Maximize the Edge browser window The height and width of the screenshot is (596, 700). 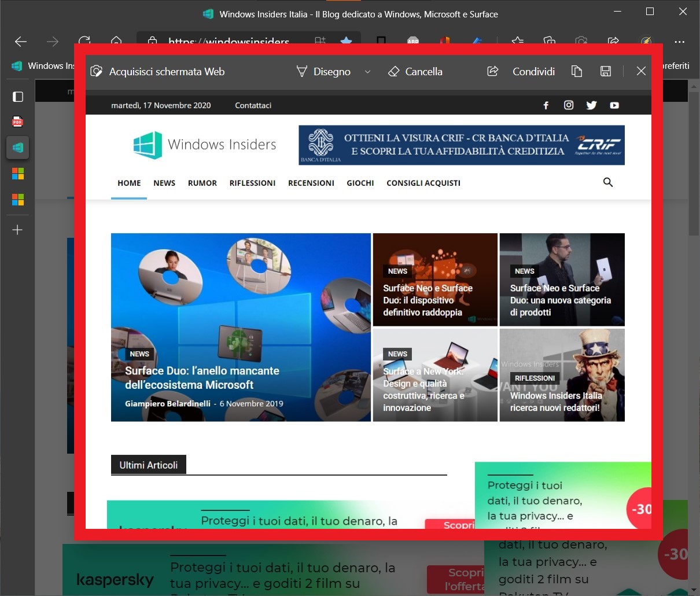pyautogui.click(x=650, y=12)
